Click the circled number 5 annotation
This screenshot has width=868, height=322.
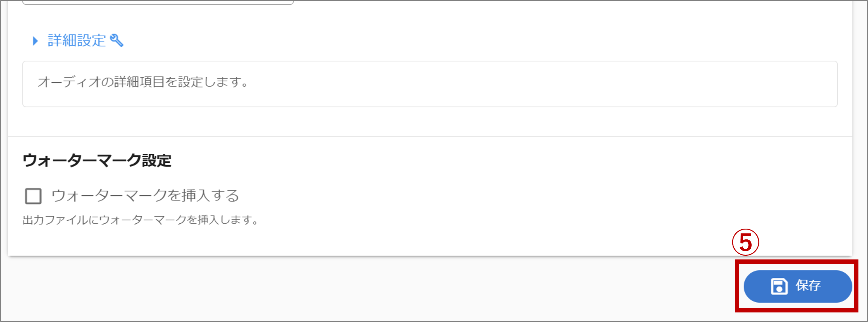(745, 242)
